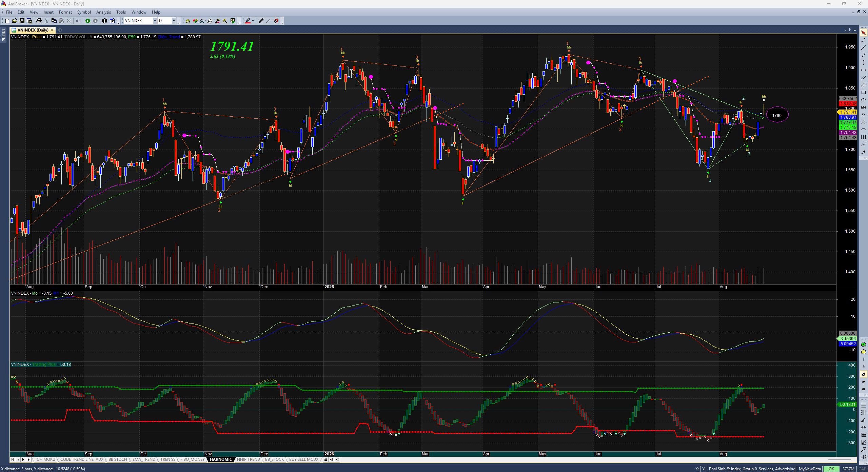Switch to the FIBO_MONEY sheet tab
The height and width of the screenshot is (472, 868).
coord(193,459)
